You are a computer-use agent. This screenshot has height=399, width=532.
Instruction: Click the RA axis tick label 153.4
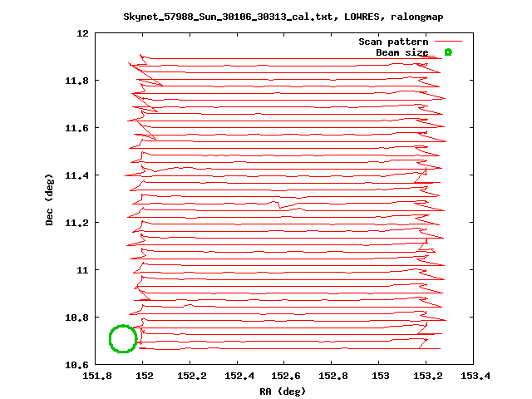[x=475, y=376]
